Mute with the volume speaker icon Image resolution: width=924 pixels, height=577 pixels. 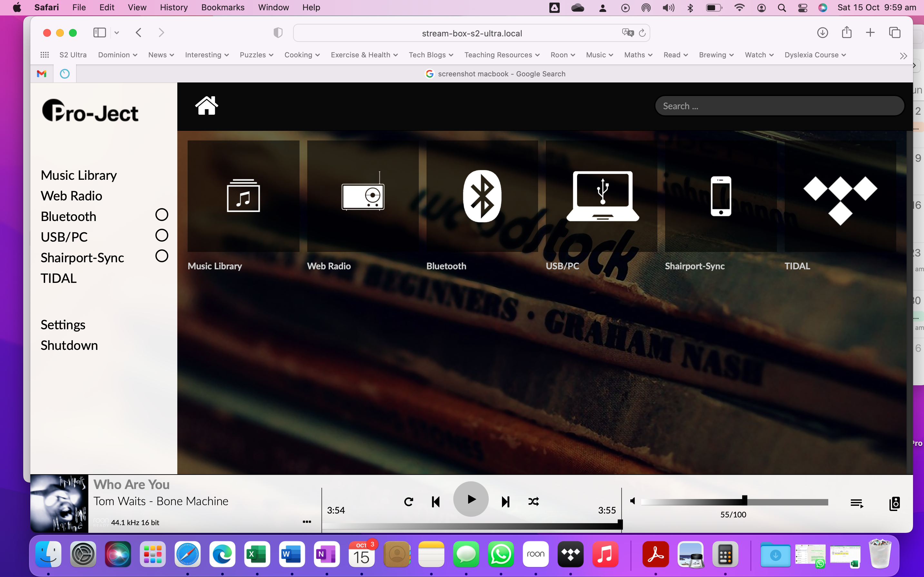pyautogui.click(x=633, y=501)
